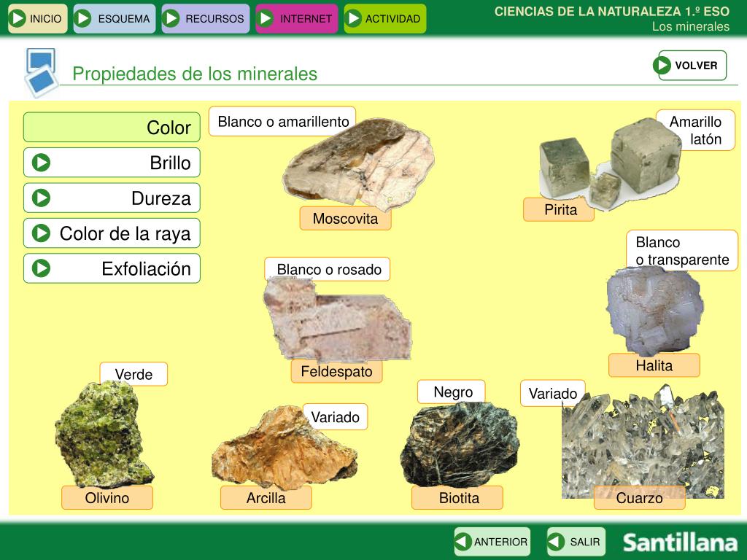Click the Moscovita label

coord(345,219)
